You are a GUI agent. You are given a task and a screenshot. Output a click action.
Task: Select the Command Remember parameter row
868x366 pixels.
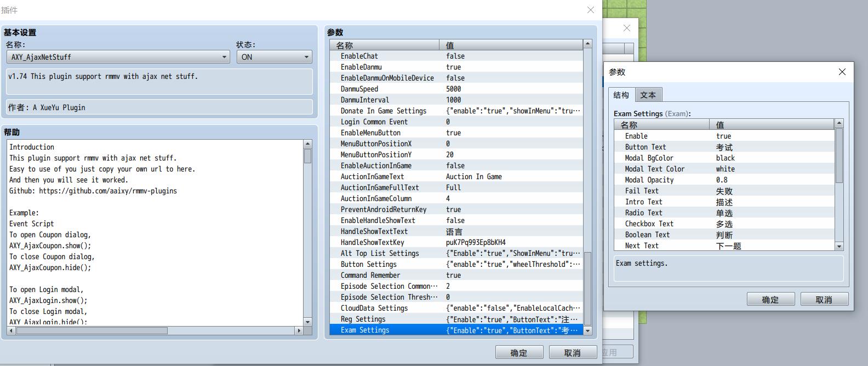click(456, 275)
